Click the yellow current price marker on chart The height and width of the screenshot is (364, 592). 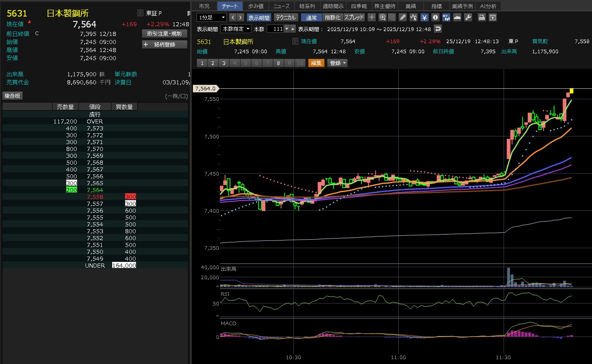(571, 91)
